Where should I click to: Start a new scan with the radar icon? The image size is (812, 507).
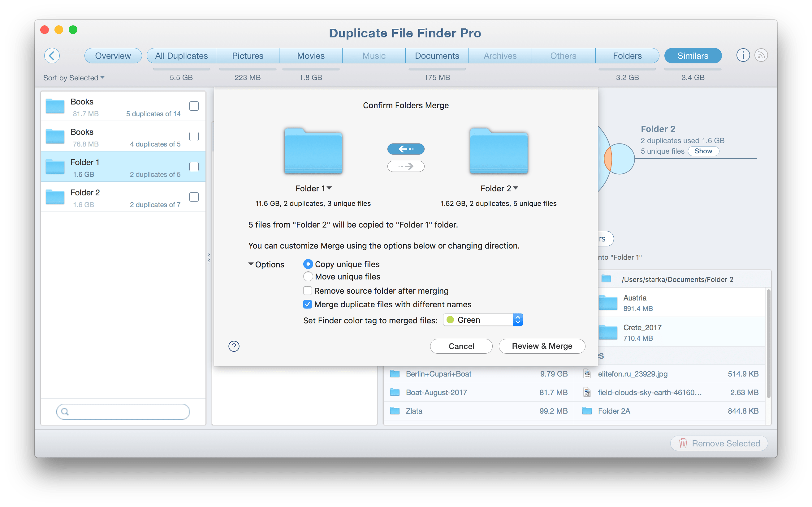click(761, 55)
